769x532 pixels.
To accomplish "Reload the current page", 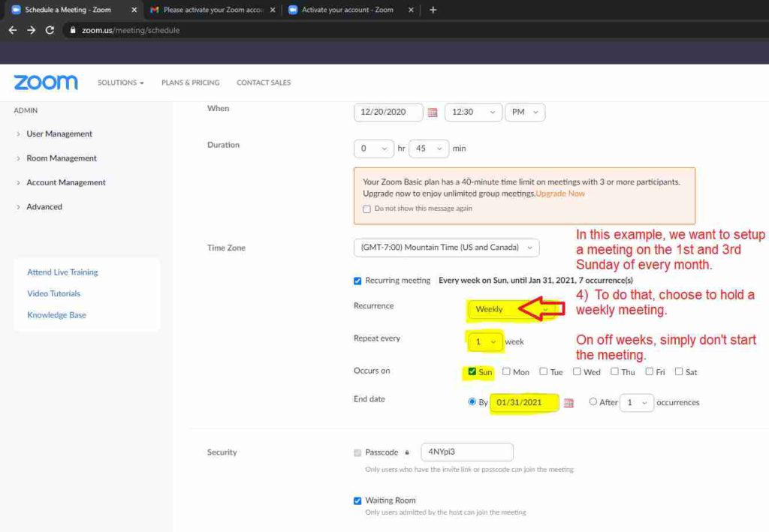I will [50, 30].
